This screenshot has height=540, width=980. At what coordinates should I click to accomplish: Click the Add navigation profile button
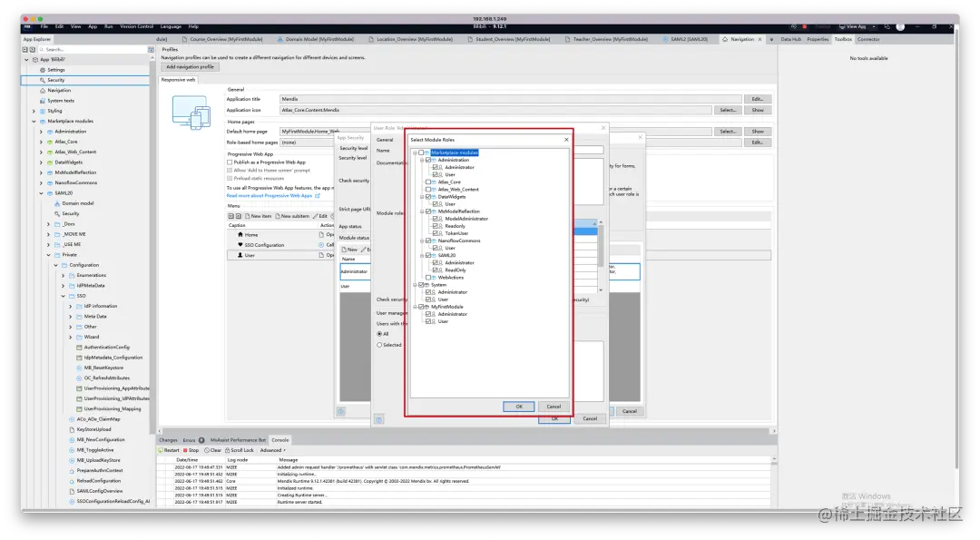[190, 67]
